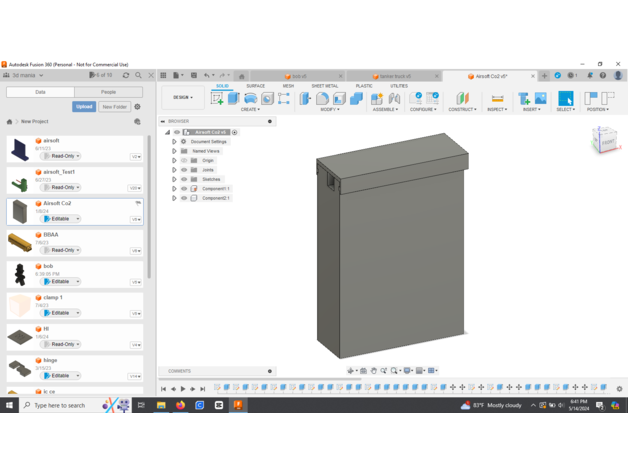This screenshot has width=628, height=472.
Task: Click the Upload button
Action: (x=84, y=106)
